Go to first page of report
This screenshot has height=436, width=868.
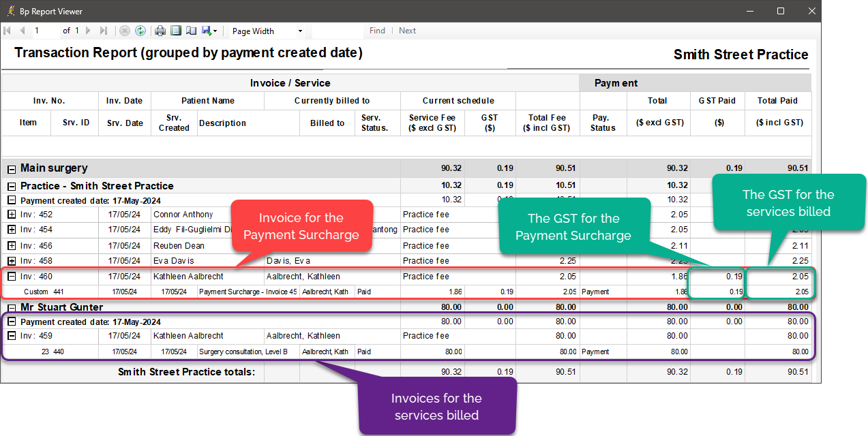(x=8, y=31)
